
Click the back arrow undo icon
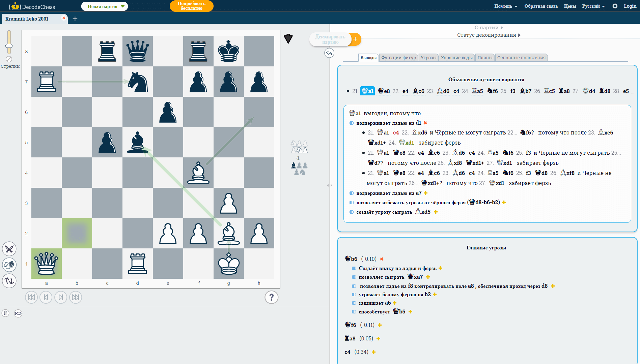(x=329, y=53)
